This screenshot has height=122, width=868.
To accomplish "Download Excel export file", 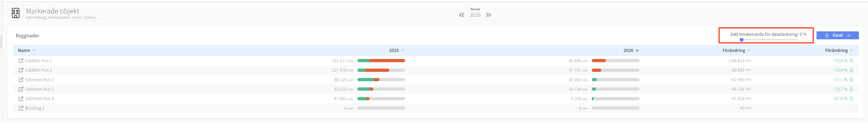I will [x=834, y=35].
